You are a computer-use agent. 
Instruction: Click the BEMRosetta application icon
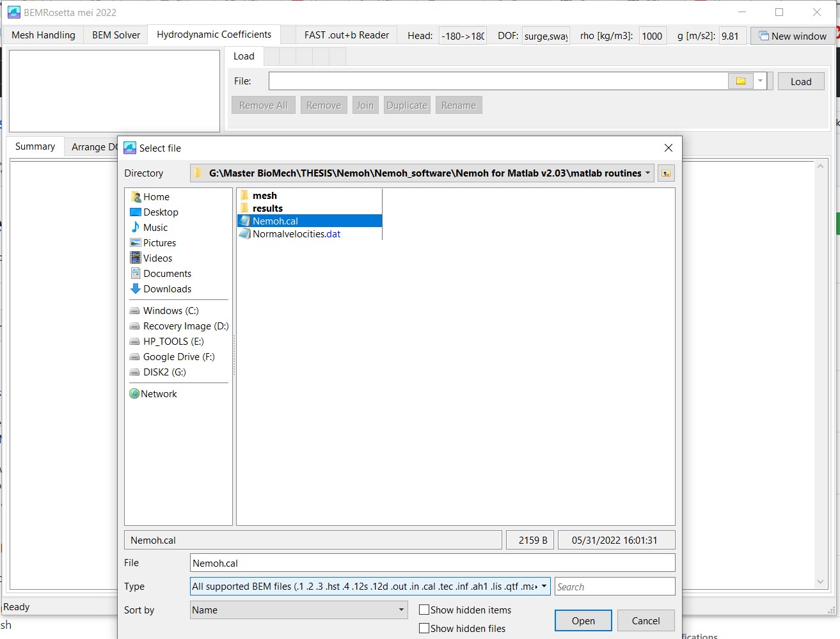tap(13, 12)
